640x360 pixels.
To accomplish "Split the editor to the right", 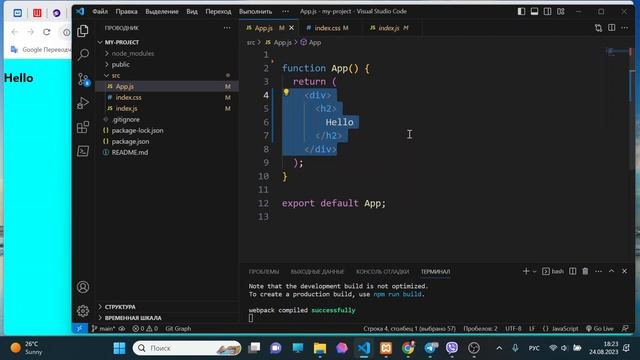I will click(611, 28).
